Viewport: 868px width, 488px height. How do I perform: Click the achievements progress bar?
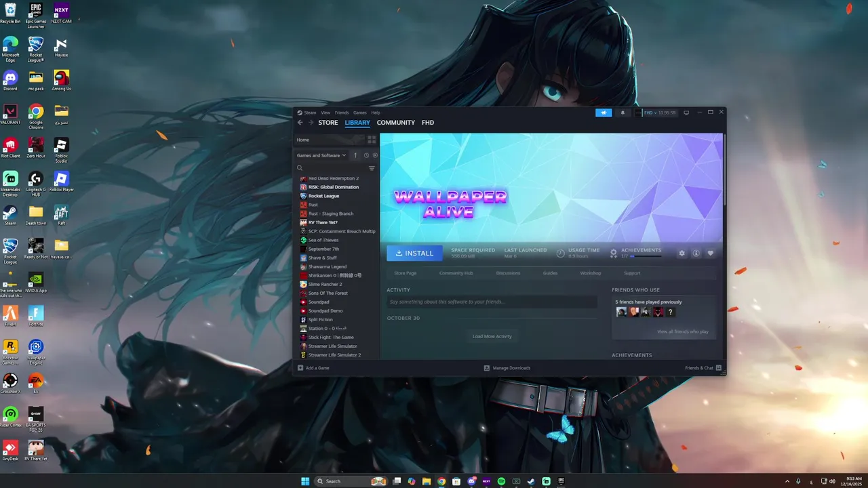coord(646,256)
